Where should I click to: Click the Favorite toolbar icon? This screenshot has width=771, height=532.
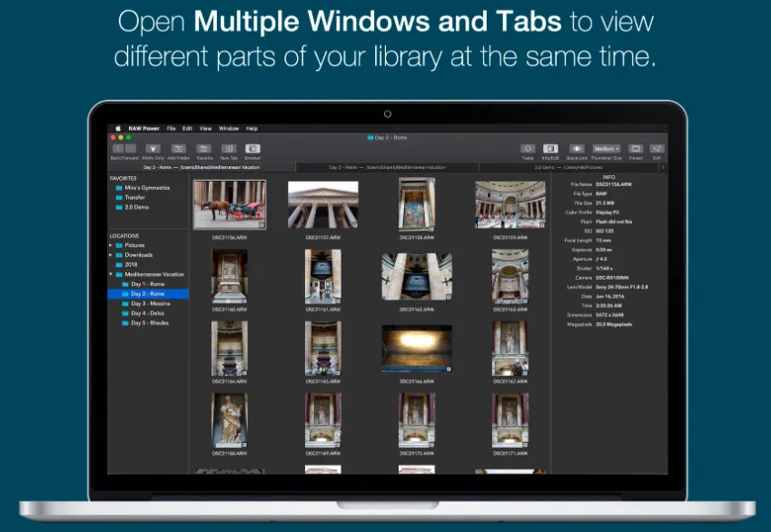[x=204, y=149]
